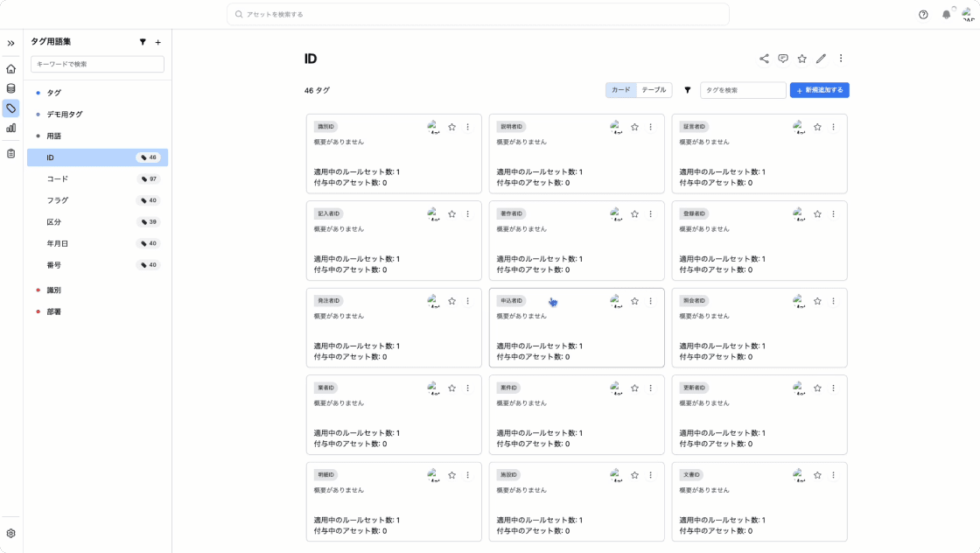Open settings gear at bottom left

10,533
